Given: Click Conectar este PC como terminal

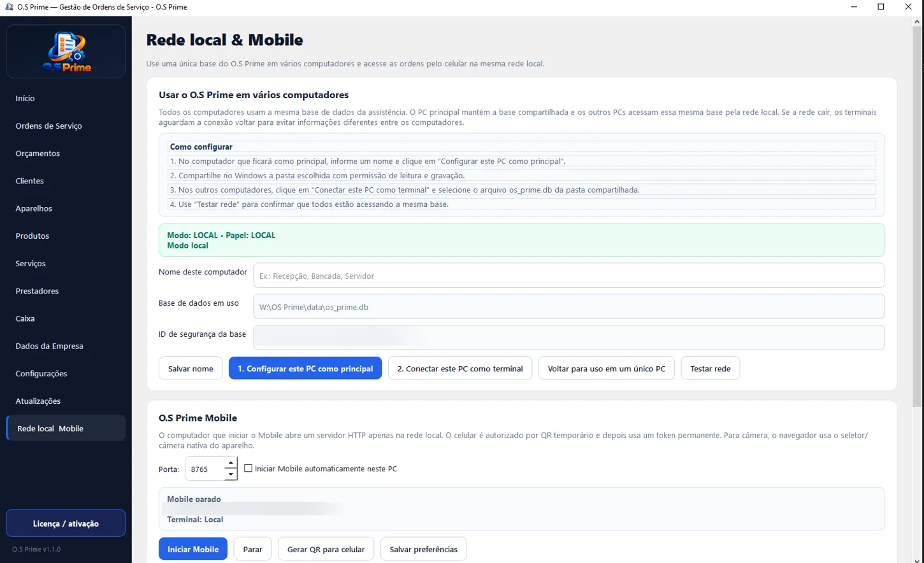Looking at the screenshot, I should click(x=460, y=369).
